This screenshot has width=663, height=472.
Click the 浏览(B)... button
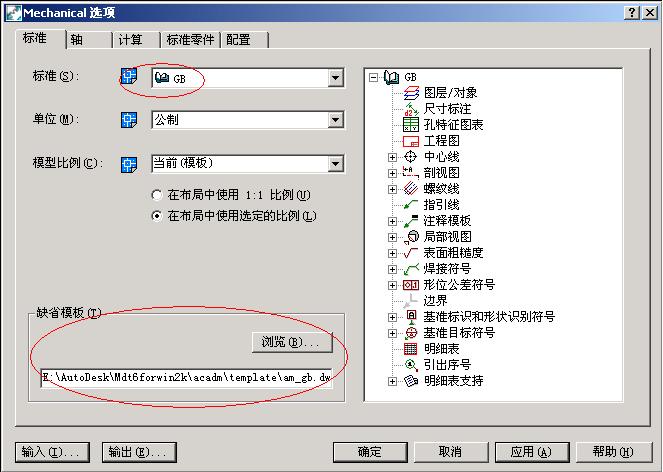pos(292,342)
